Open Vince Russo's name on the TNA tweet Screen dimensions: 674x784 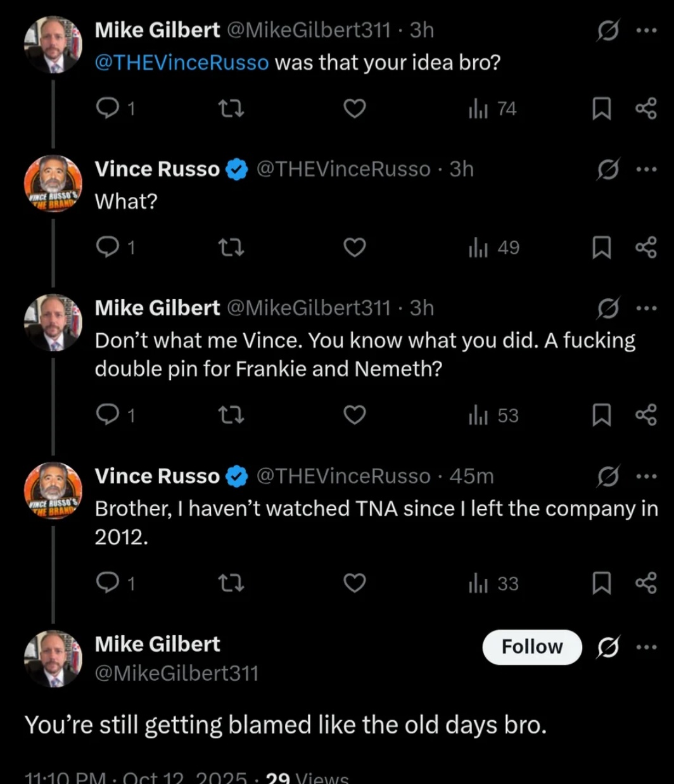tap(157, 476)
